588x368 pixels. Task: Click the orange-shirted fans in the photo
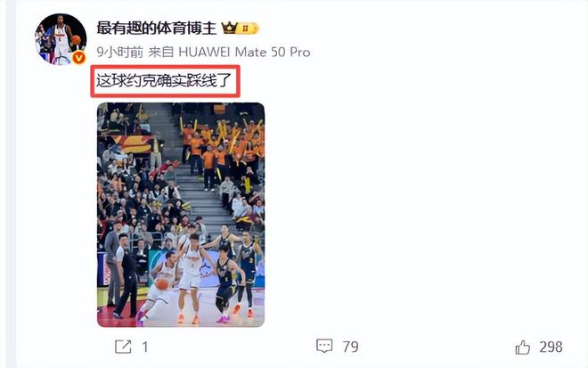pyautogui.click(x=221, y=150)
